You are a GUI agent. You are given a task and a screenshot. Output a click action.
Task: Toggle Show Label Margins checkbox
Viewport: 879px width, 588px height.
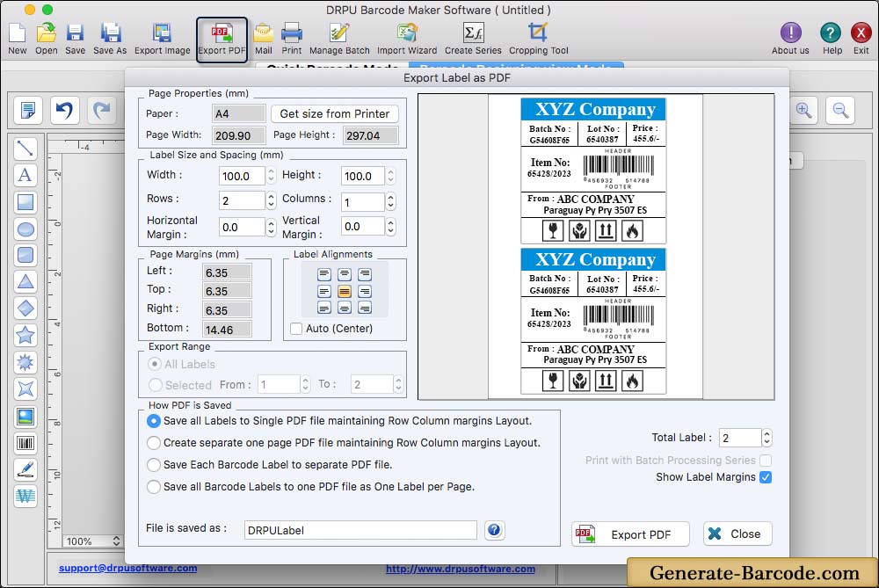tap(766, 477)
